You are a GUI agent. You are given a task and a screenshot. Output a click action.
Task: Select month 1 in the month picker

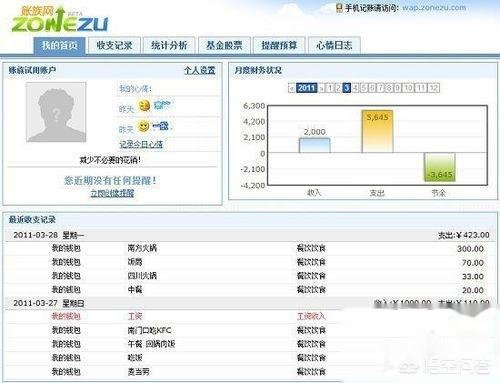(330, 88)
